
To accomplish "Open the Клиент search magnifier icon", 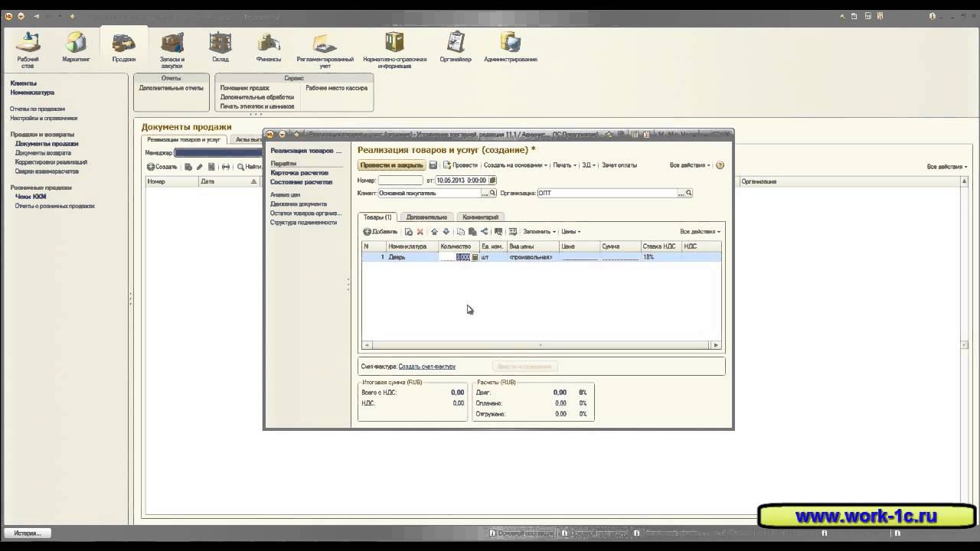I will (493, 194).
